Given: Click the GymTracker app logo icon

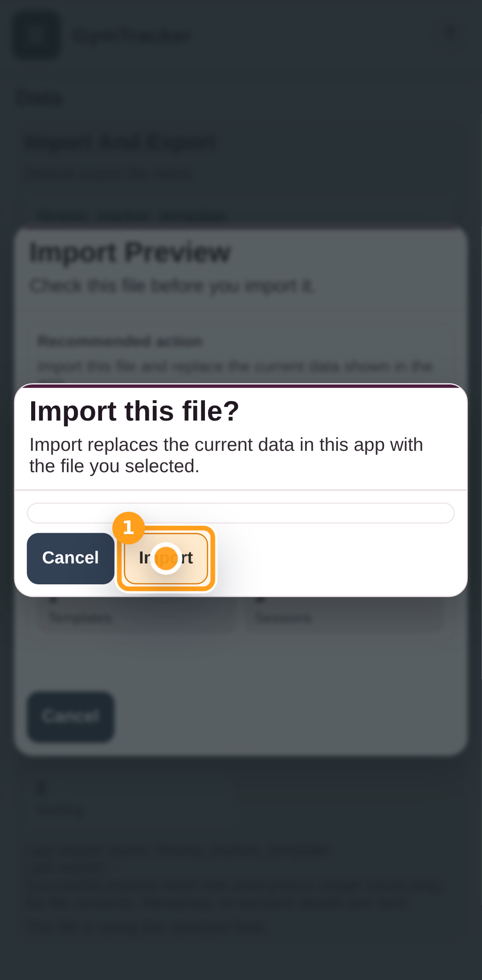Looking at the screenshot, I should 37,35.
